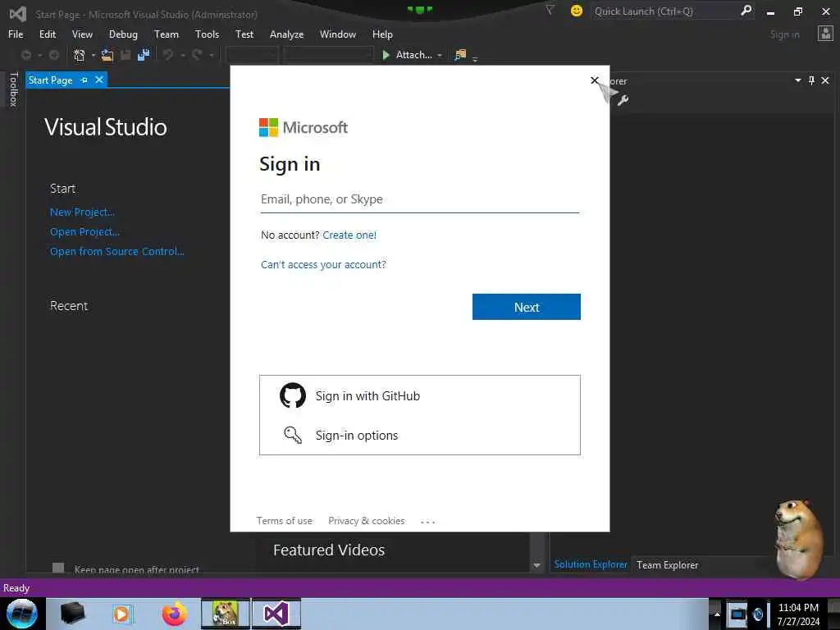Toggle Keep page open after project checkbox

click(58, 568)
